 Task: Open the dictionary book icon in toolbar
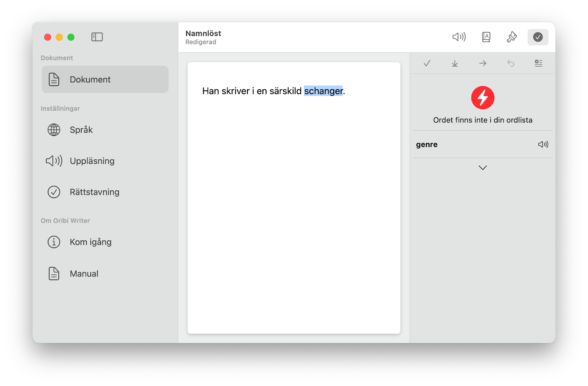coord(486,37)
